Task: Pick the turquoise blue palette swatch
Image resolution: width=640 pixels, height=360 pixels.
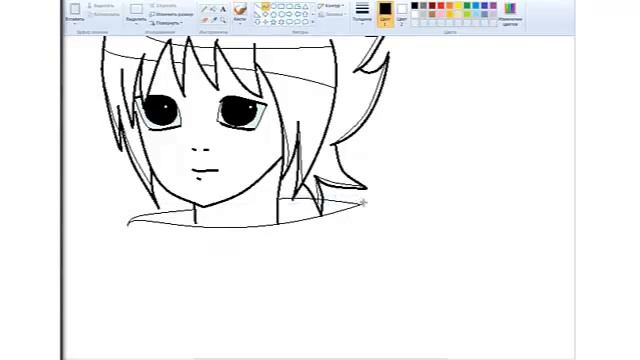Action: (x=476, y=6)
